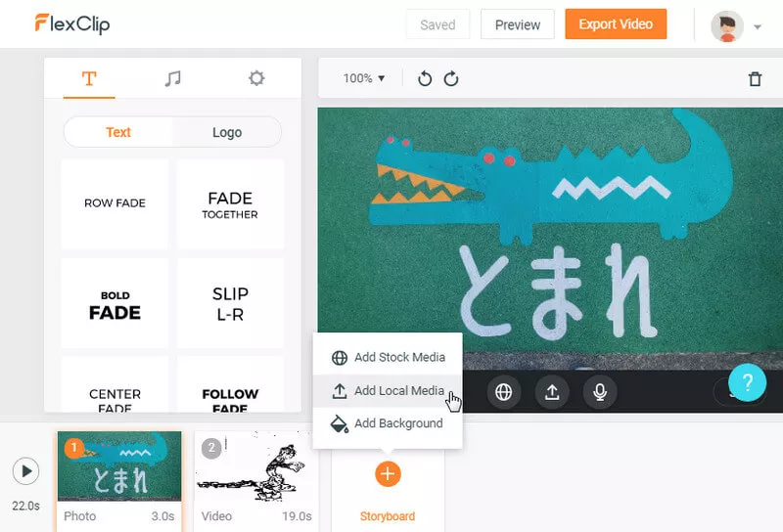
Task: Choose Add Background
Action: pyautogui.click(x=388, y=423)
